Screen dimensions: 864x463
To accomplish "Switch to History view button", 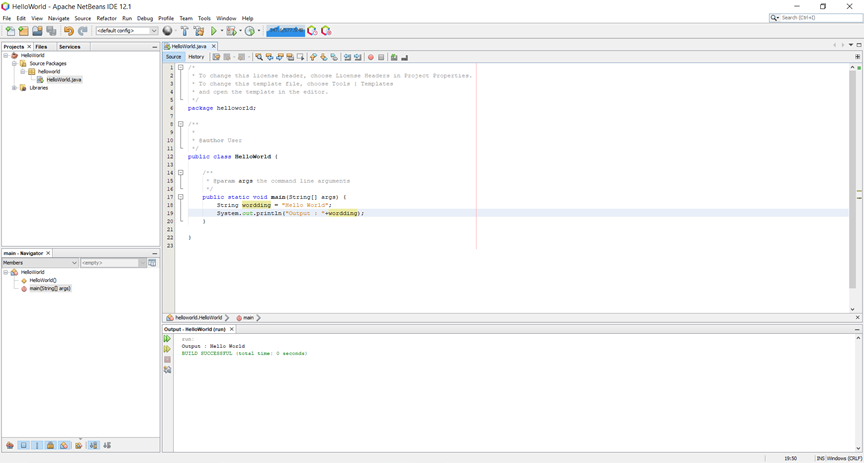I will pos(196,57).
